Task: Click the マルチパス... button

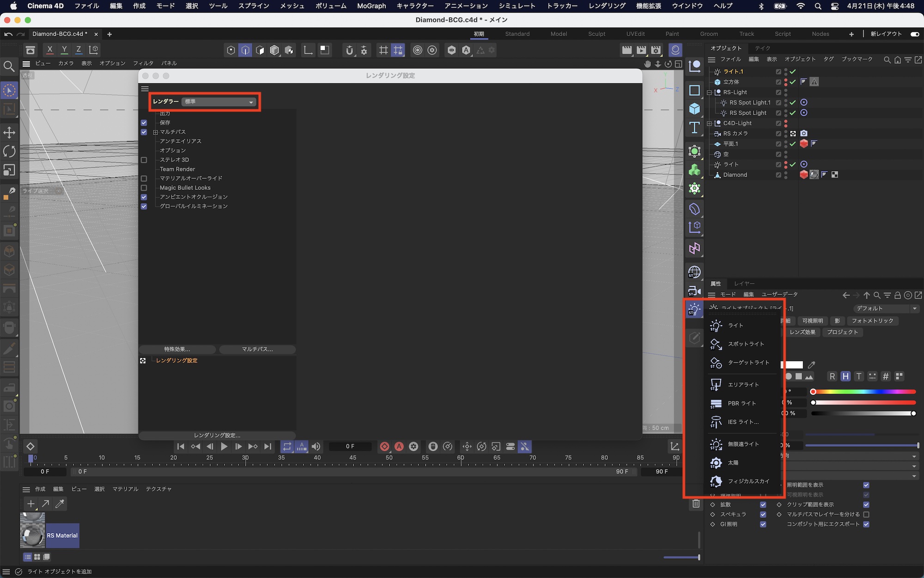Action: click(257, 350)
